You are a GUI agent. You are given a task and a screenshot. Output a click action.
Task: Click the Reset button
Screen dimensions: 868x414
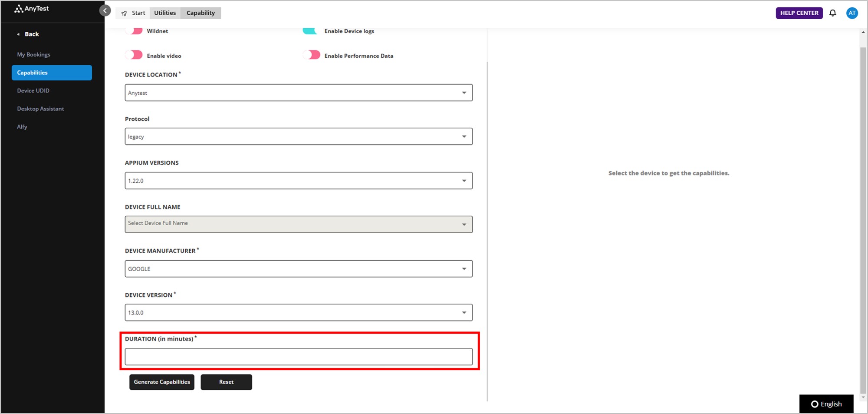(226, 382)
